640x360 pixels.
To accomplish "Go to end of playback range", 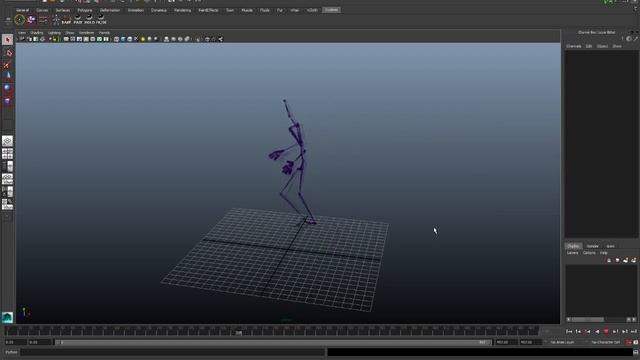I will [633, 331].
